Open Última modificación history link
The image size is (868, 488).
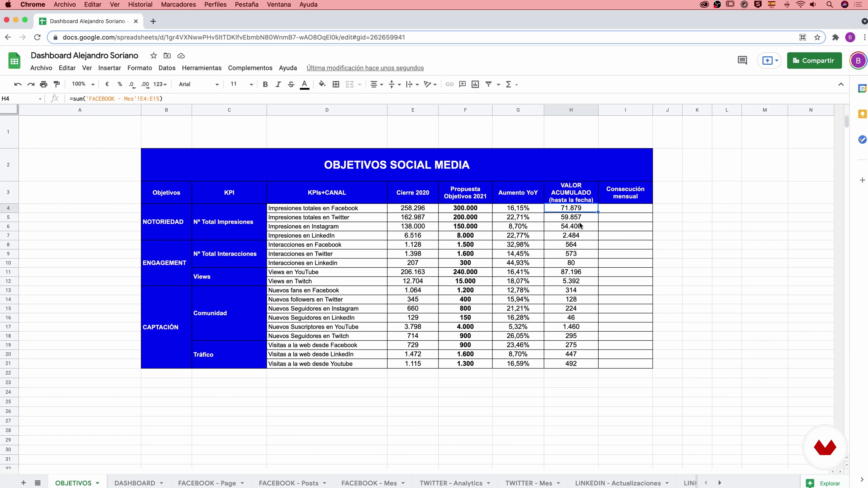tap(365, 68)
